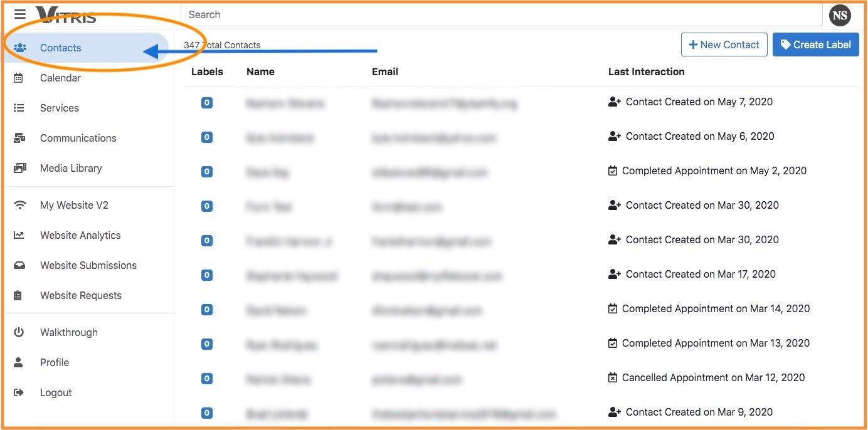This screenshot has height=430, width=868.
Task: Click into the Search field
Action: point(502,14)
